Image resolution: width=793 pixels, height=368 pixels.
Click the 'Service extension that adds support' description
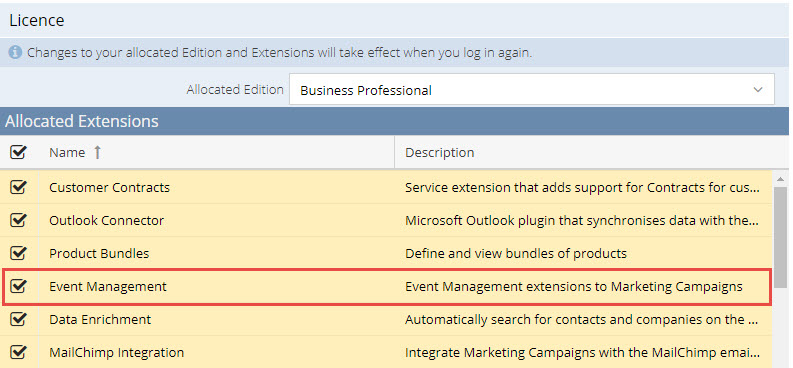(x=582, y=188)
